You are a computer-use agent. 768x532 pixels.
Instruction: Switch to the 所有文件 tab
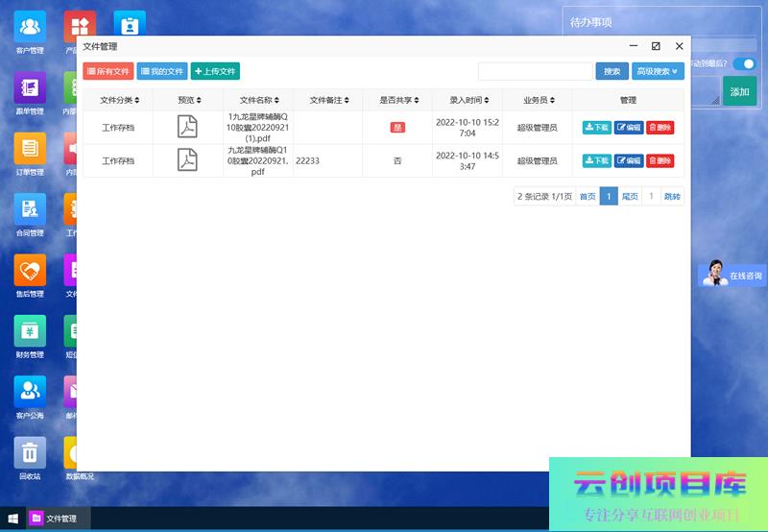(x=108, y=71)
